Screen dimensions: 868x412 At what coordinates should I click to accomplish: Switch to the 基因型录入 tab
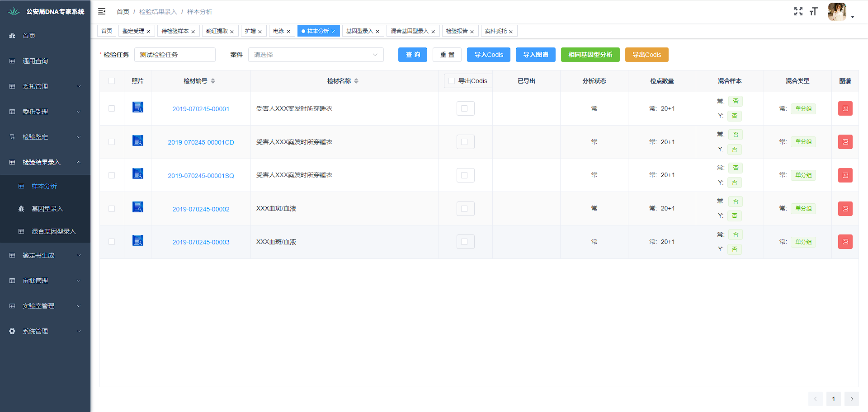359,31
